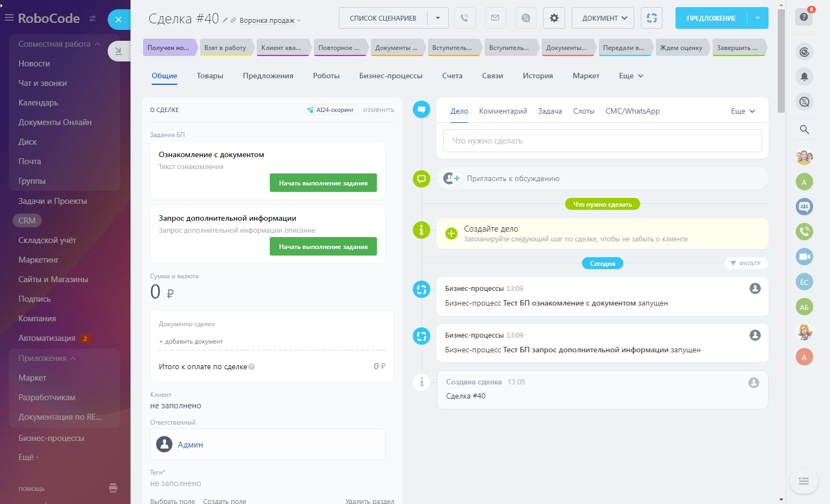Open the settings gear button
Image resolution: width=830 pixels, height=504 pixels.
554,18
